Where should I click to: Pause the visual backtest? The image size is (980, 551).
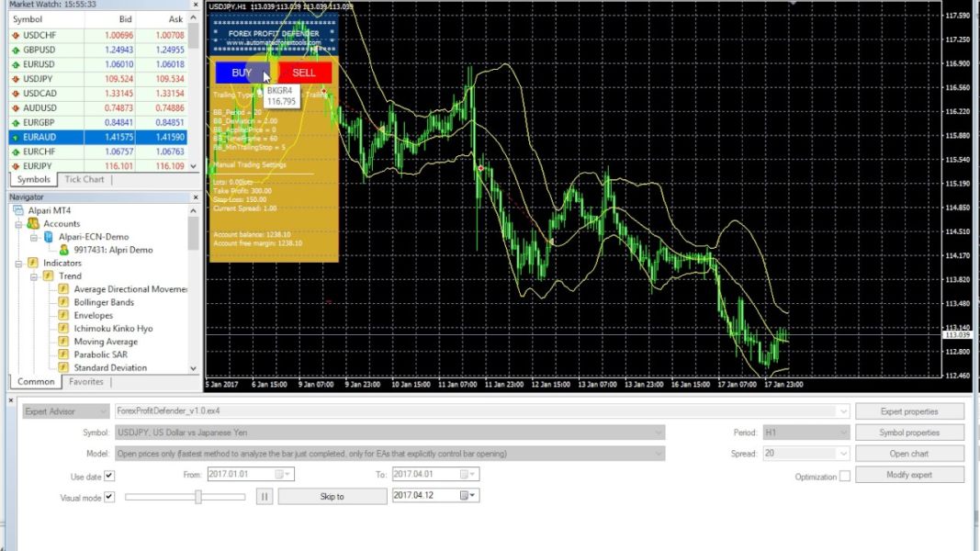click(265, 497)
